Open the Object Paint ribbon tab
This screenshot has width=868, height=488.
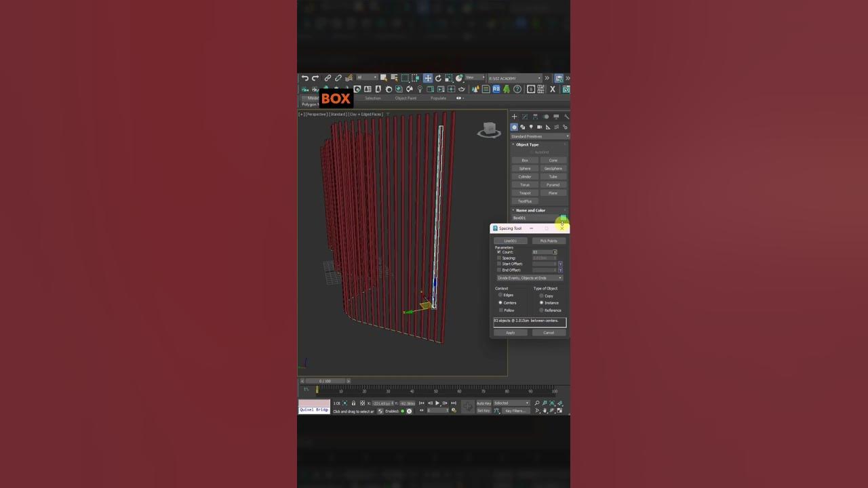point(406,98)
